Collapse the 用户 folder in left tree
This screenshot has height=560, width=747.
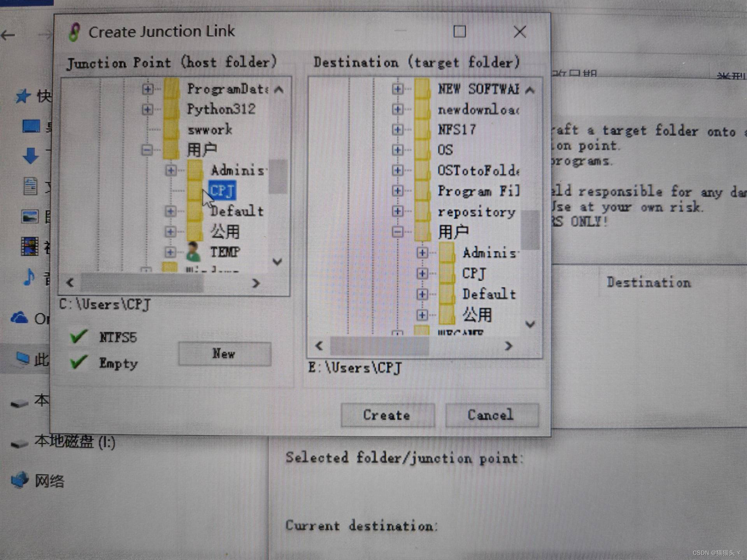[147, 150]
